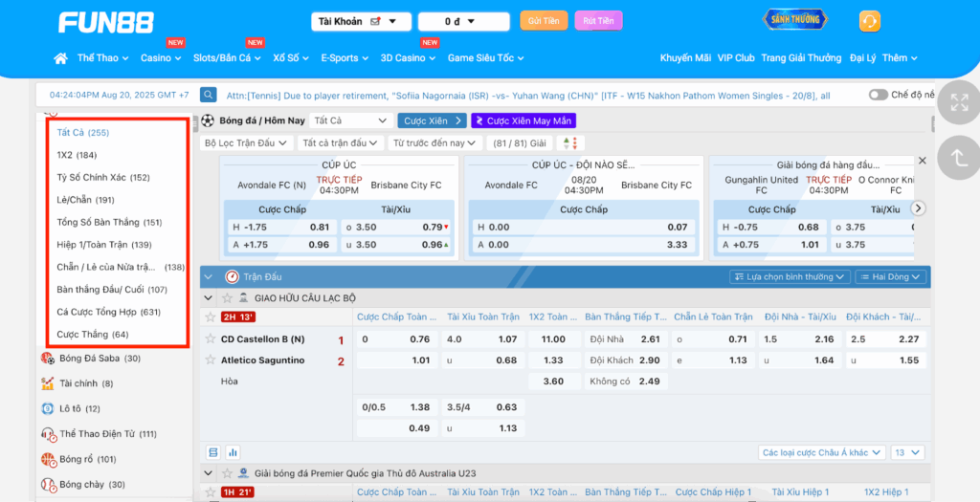Open the Sảnh Thưởng banner
Viewport: 980px width, 502px height.
[795, 19]
